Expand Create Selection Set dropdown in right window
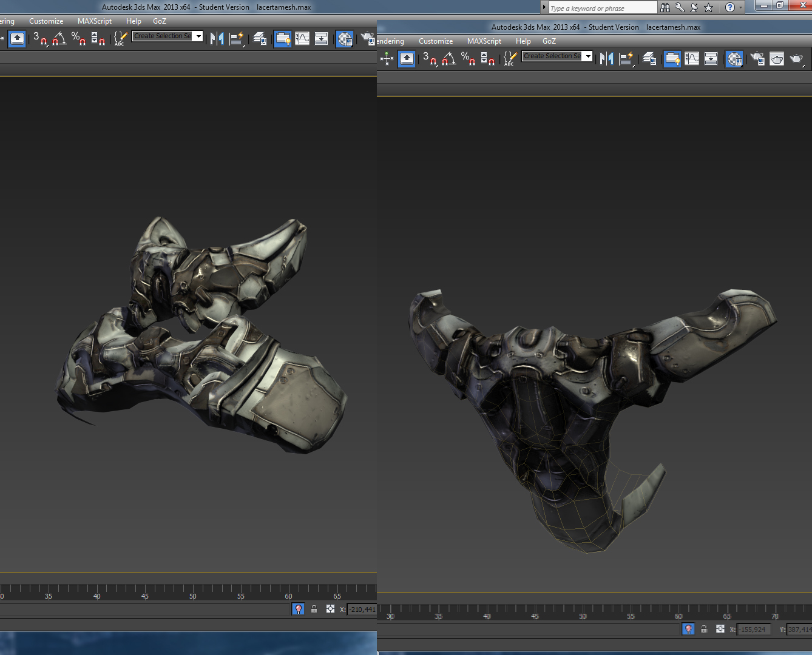This screenshot has height=655, width=812. (588, 56)
